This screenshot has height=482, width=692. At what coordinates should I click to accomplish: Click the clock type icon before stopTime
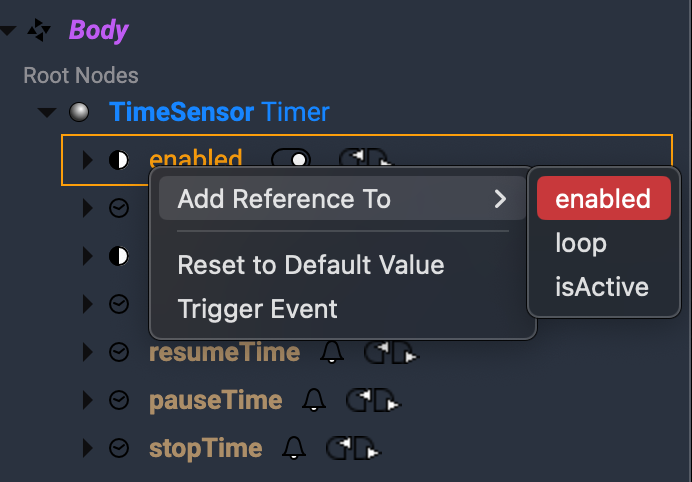118,448
